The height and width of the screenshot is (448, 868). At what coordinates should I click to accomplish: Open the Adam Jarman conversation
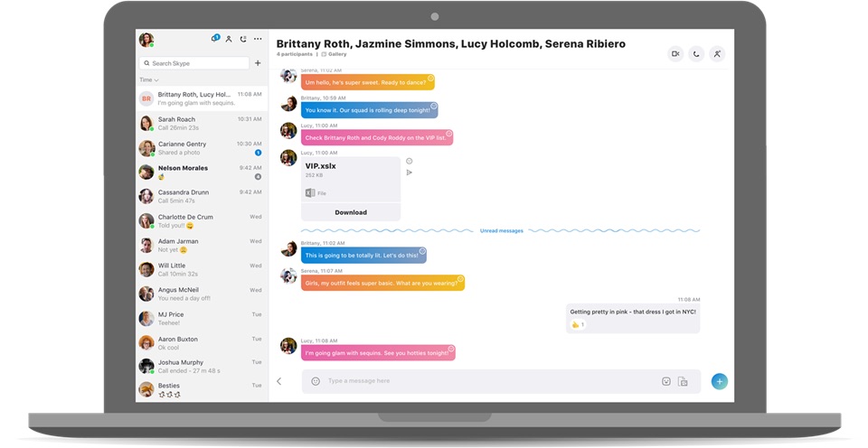tap(202, 245)
